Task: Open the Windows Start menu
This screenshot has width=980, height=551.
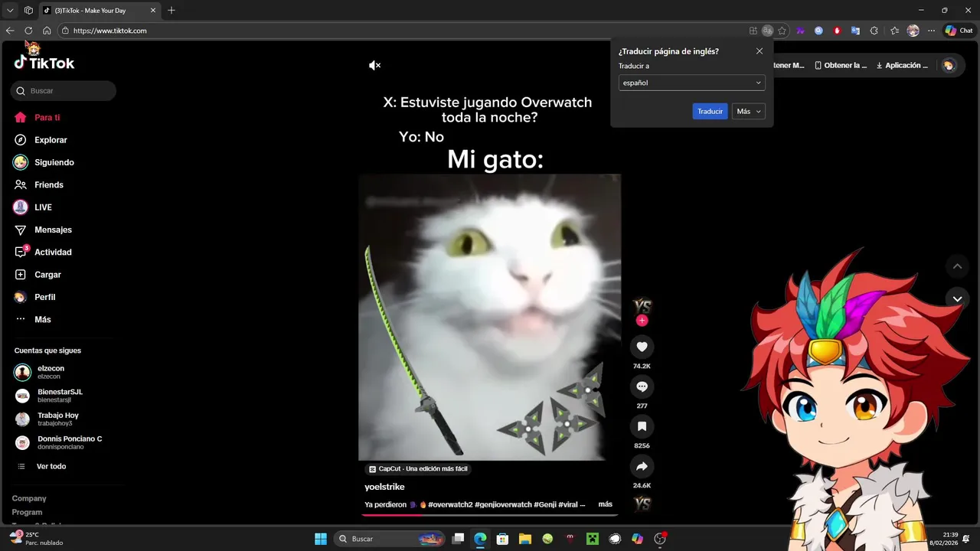Action: pos(321,539)
